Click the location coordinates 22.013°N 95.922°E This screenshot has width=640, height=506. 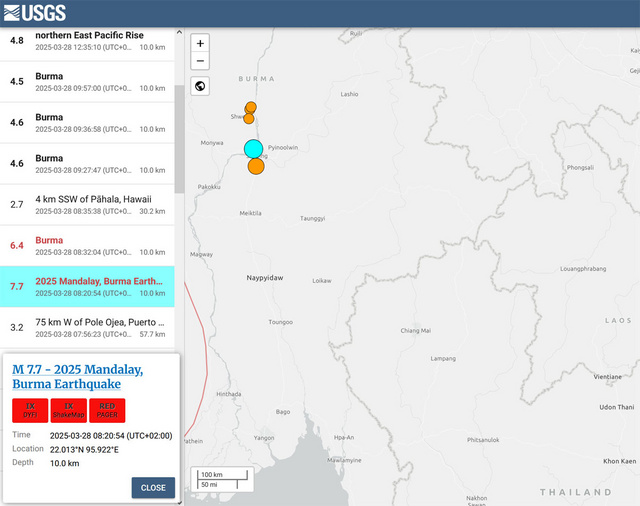pyautogui.click(x=84, y=450)
